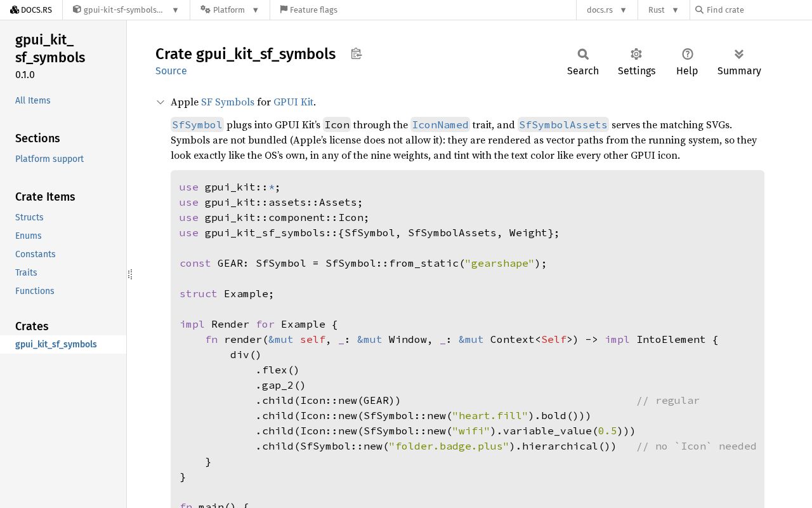Collapse the crate description toggle
The width and height of the screenshot is (812, 508).
[160, 102]
